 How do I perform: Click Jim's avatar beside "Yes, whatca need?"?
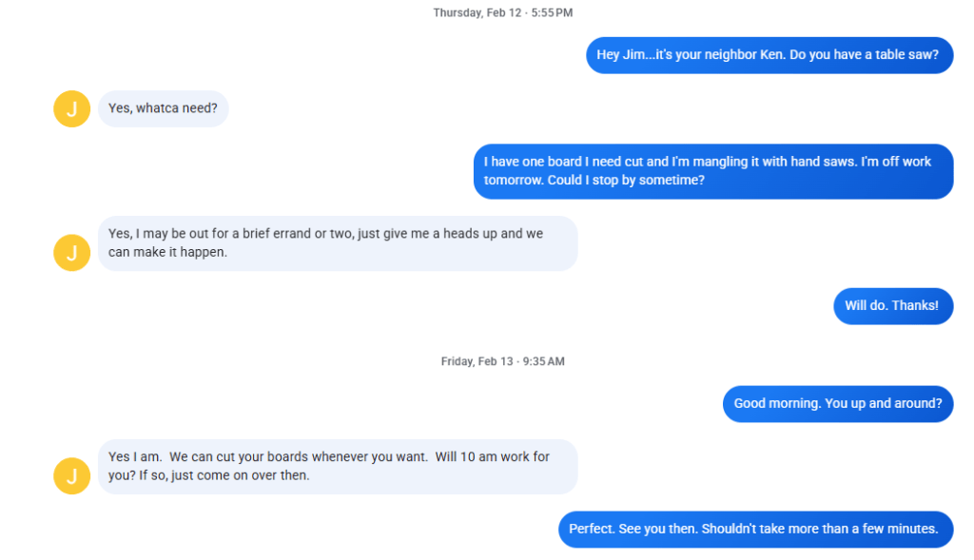tap(71, 108)
